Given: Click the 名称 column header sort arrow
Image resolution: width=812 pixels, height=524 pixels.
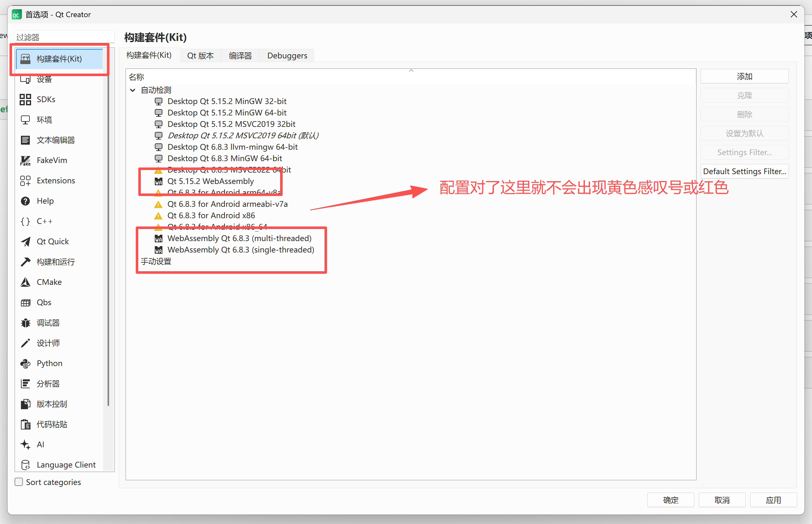Looking at the screenshot, I should 411,71.
